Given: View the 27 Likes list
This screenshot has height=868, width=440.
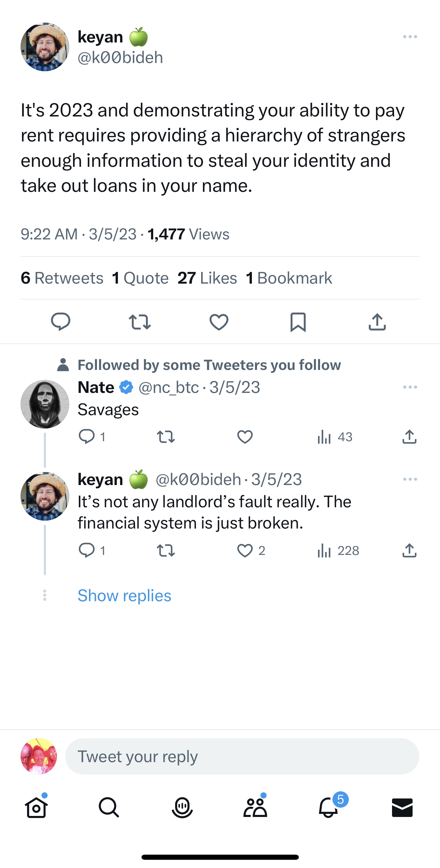Looking at the screenshot, I should [207, 277].
